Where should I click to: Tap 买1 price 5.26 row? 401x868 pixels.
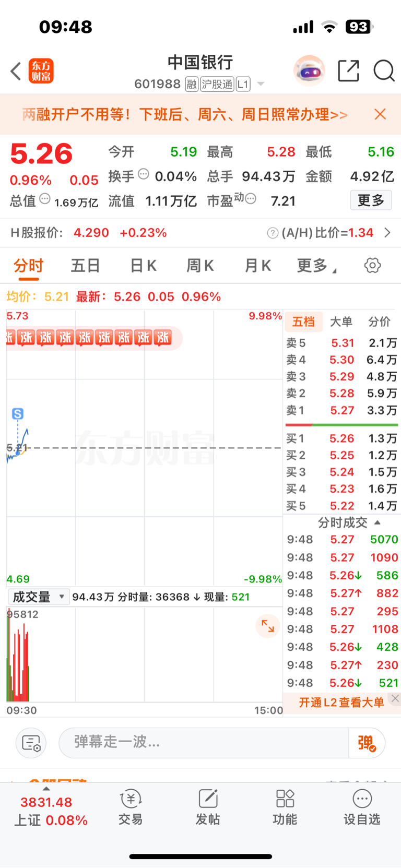[341, 438]
